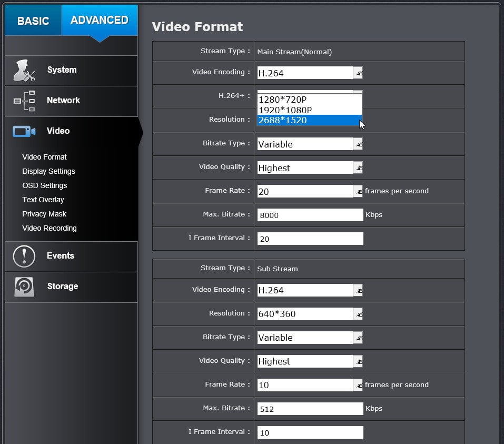Go to Privacy Mask page
Screen dimensions: 504x444
coord(44,214)
